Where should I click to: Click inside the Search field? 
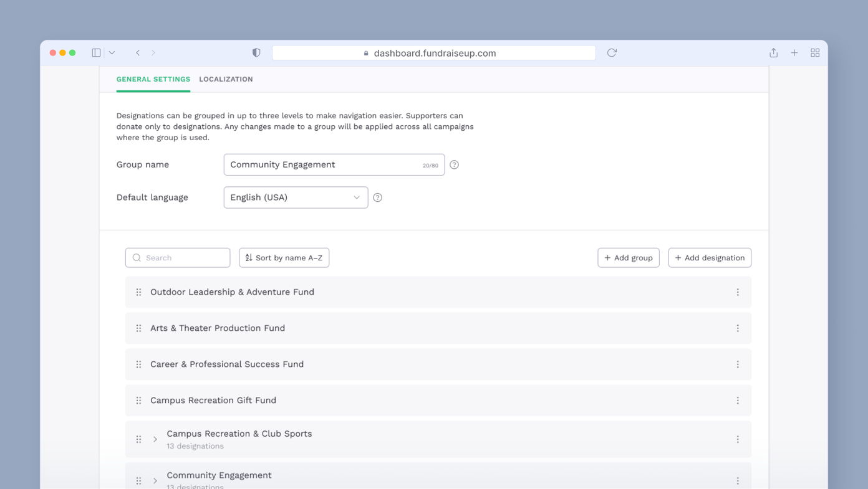[x=178, y=257]
